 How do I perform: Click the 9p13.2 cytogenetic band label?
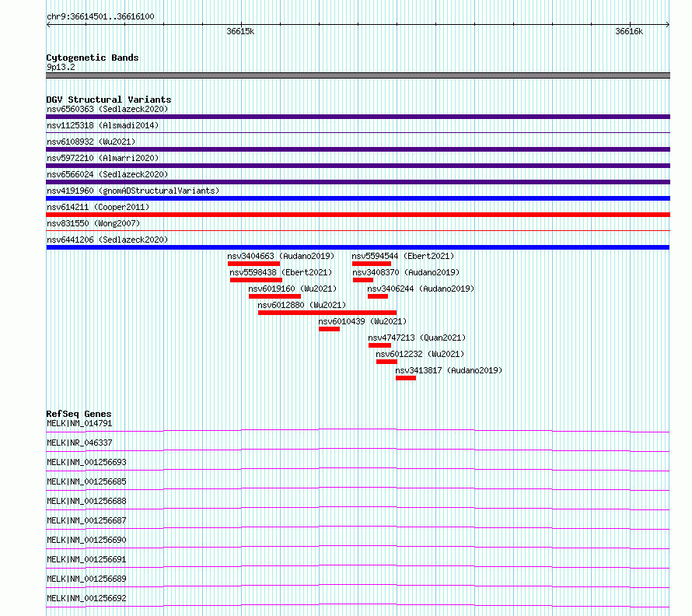(61, 67)
